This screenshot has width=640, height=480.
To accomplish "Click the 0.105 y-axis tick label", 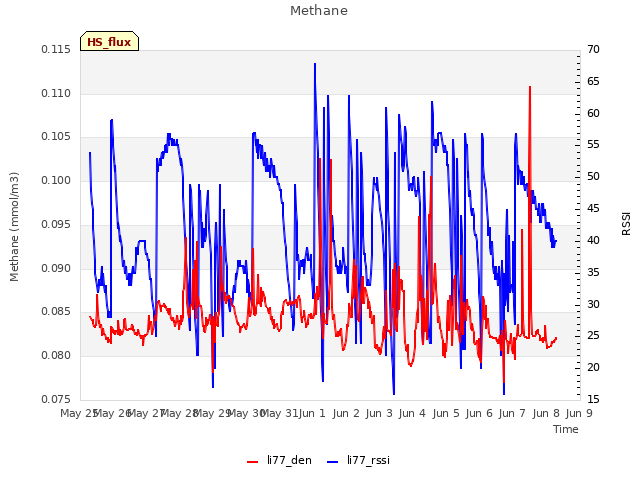I will 56,137.
